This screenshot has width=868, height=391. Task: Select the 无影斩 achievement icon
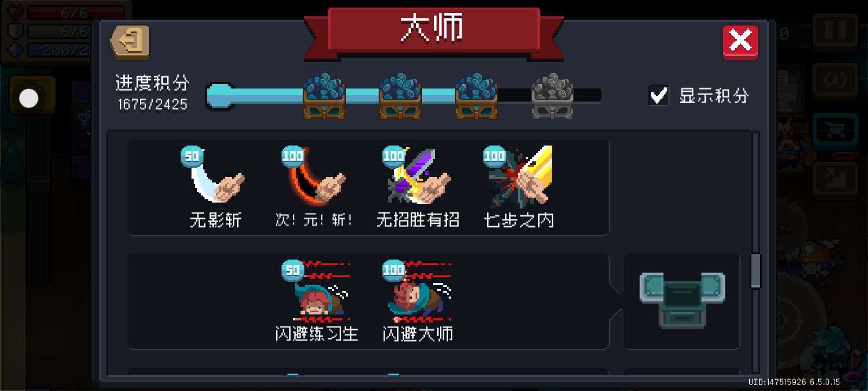click(214, 176)
